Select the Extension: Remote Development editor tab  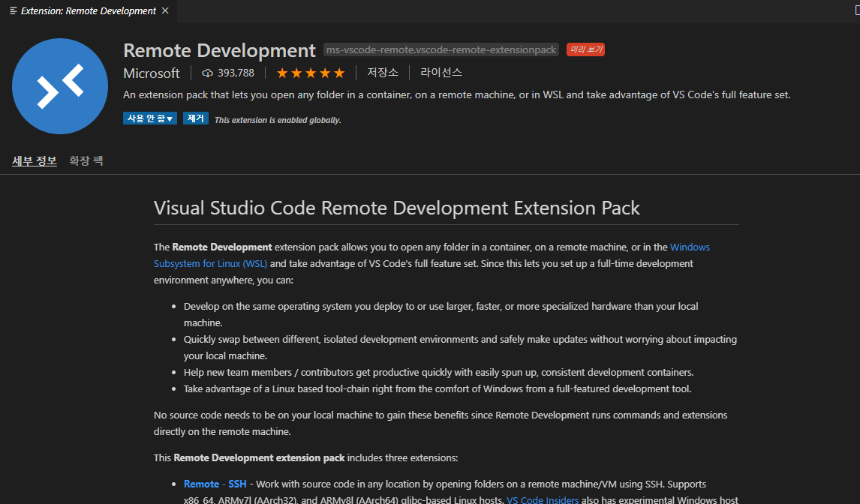point(89,11)
